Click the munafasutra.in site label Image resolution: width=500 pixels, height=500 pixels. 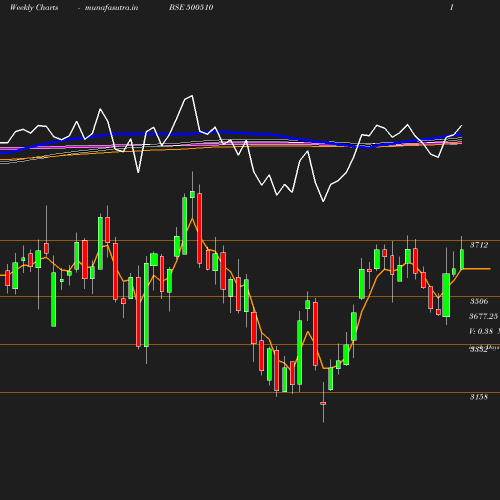click(x=111, y=8)
